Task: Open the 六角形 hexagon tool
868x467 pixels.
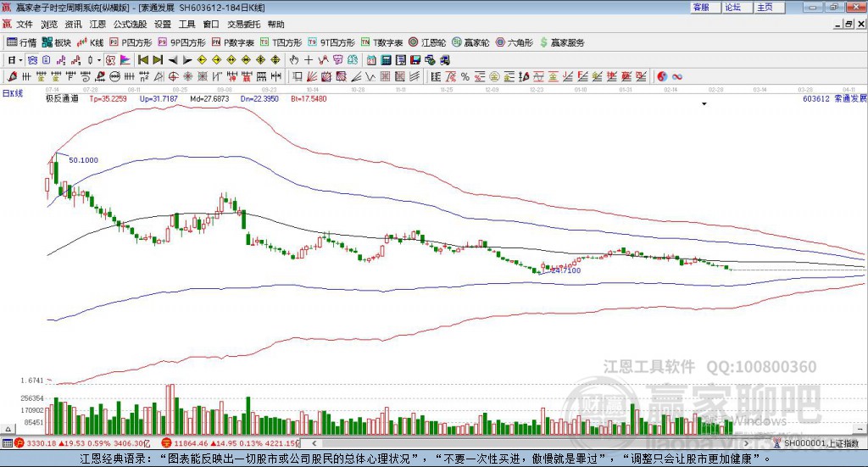Action: [515, 42]
